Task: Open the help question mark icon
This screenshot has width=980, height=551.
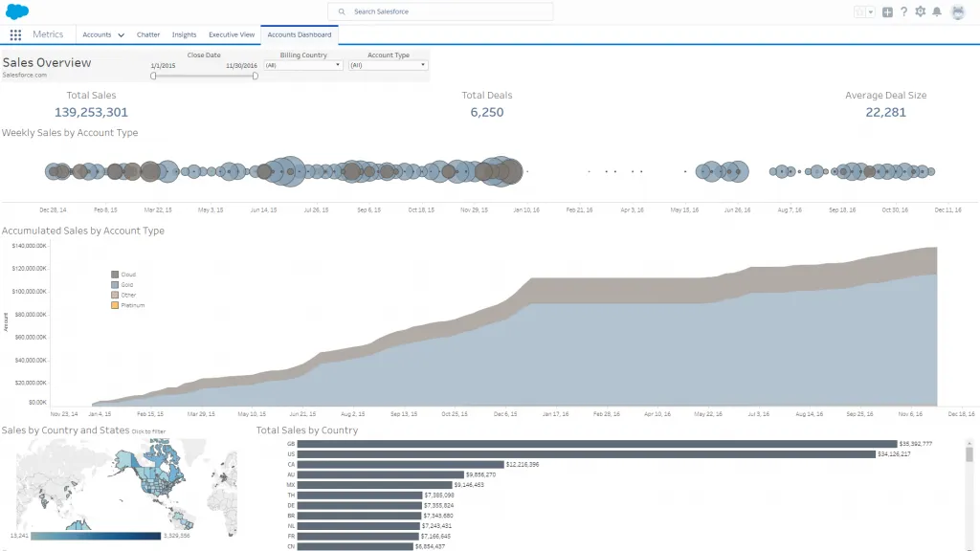Action: [x=903, y=11]
